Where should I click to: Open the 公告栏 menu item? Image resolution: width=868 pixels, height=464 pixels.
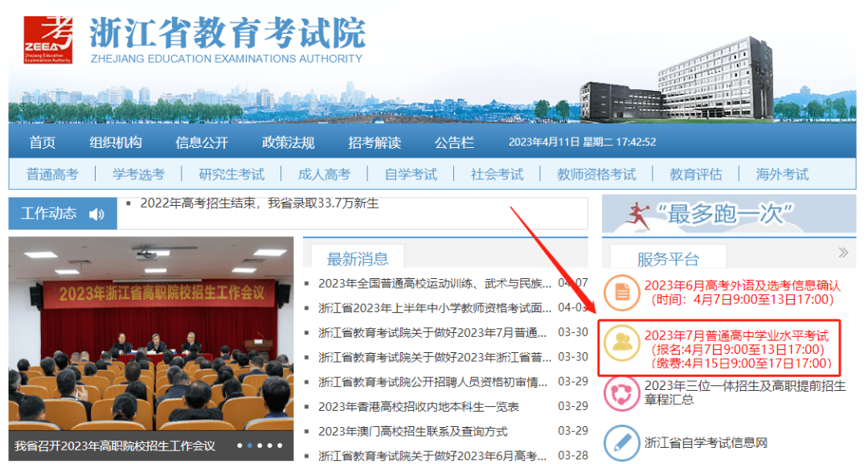[x=454, y=142]
